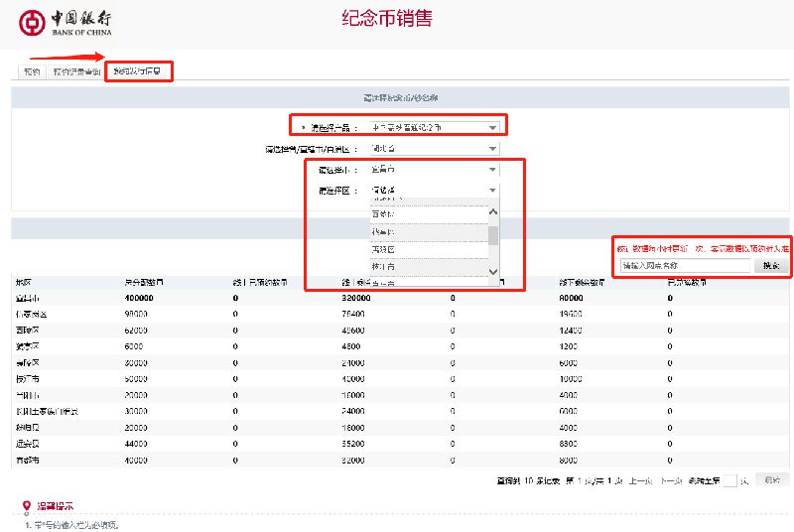Click the district list scrollbar thumb
This screenshot has width=794, height=532.
492,235
